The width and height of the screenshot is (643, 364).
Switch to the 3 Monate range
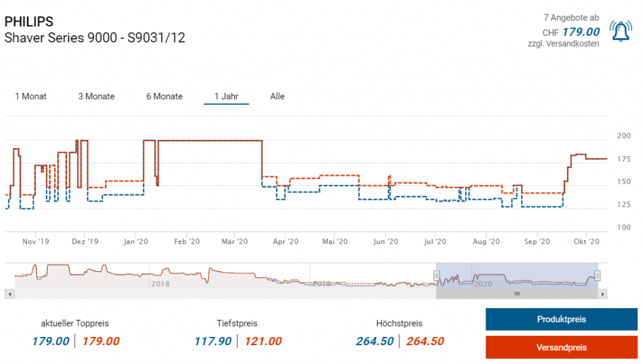coord(96,97)
